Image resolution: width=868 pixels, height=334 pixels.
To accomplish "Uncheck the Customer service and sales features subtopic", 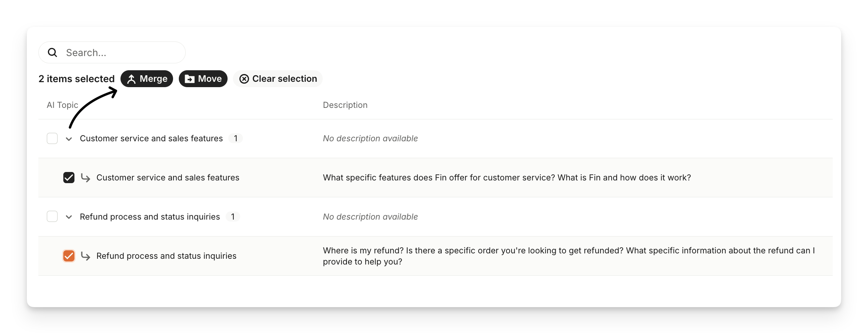I will pyautogui.click(x=69, y=177).
